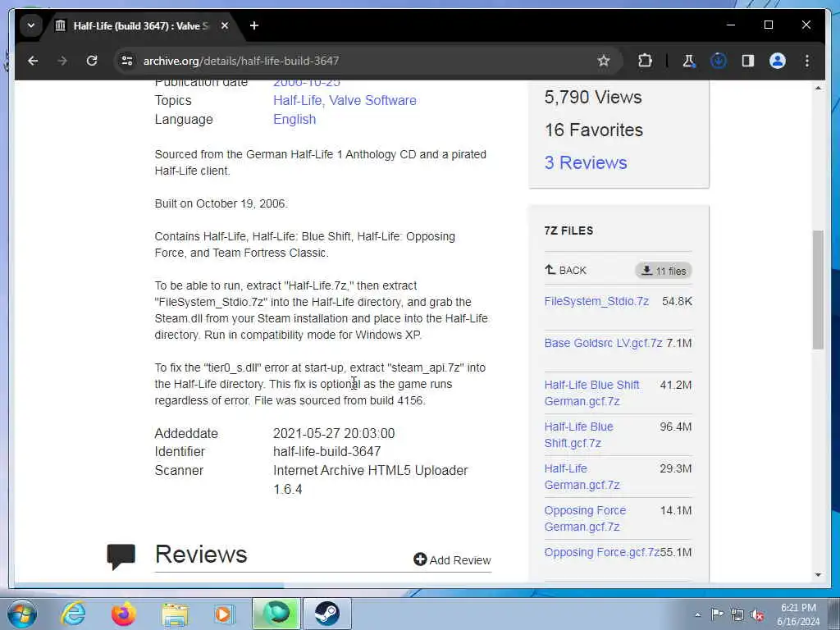Download Half-Life Blue Shift.gcf.7z

(x=578, y=435)
